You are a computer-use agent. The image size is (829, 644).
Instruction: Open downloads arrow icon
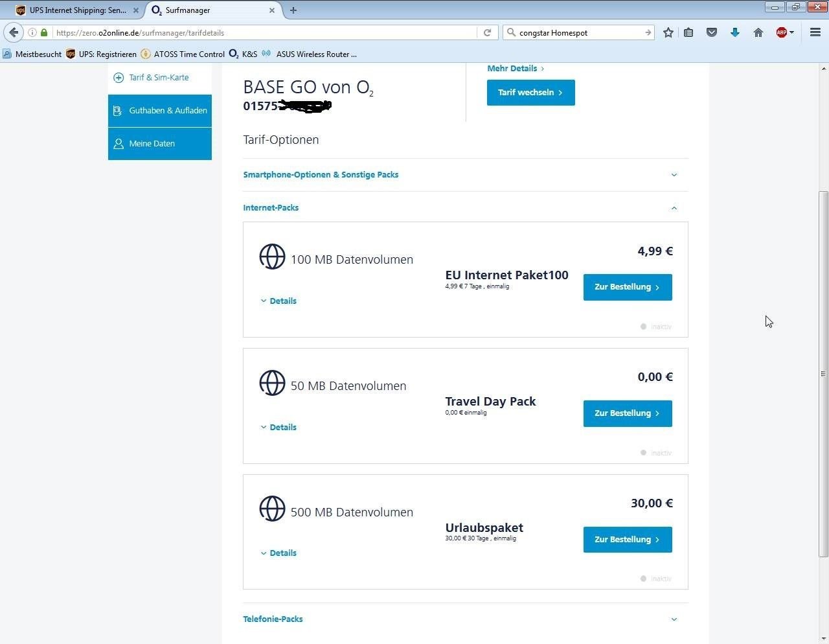735,32
